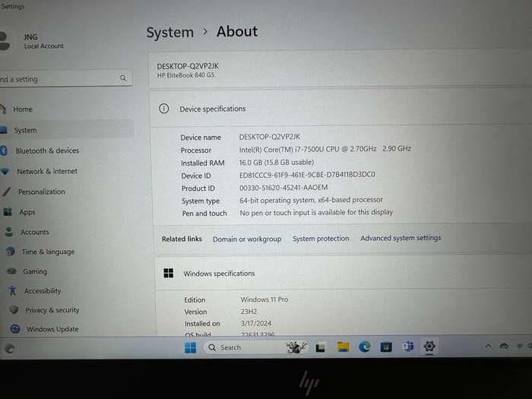The image size is (532, 399).
Task: Focus the Find a setting search box
Action: coord(65,79)
